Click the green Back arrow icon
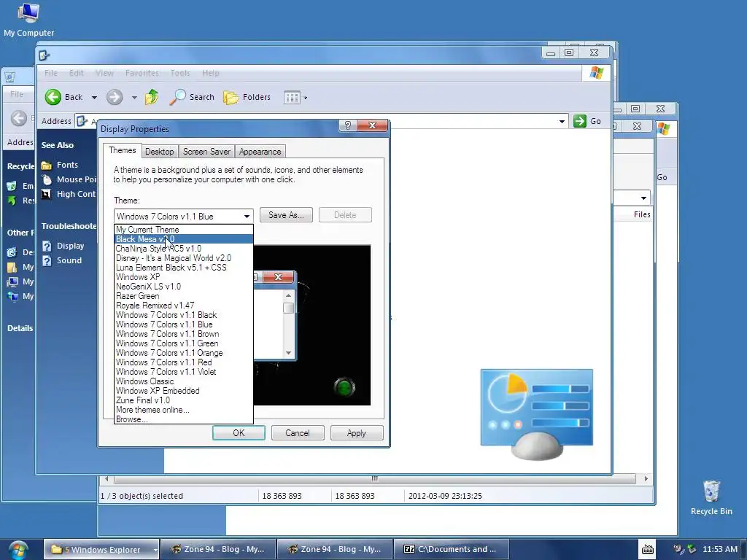747x560 pixels. tap(53, 97)
